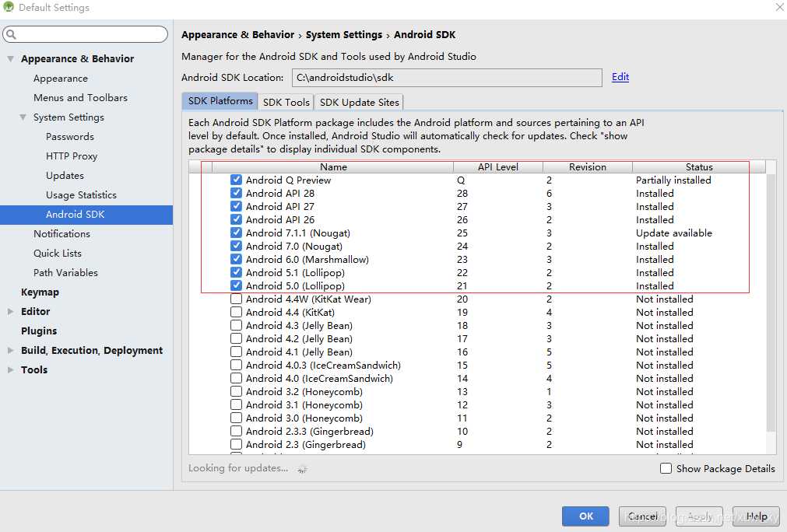
Task: Check Android 2.3 (Gingerbread) platform
Action: click(x=236, y=444)
